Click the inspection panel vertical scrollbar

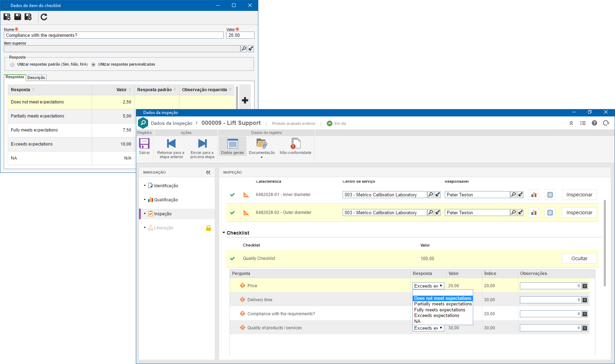point(604,243)
